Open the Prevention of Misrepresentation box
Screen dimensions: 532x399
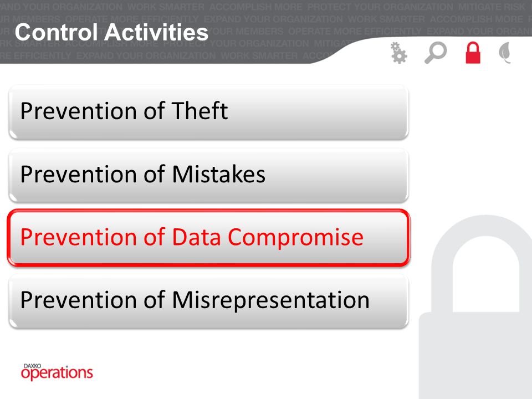pyautogui.click(x=208, y=301)
